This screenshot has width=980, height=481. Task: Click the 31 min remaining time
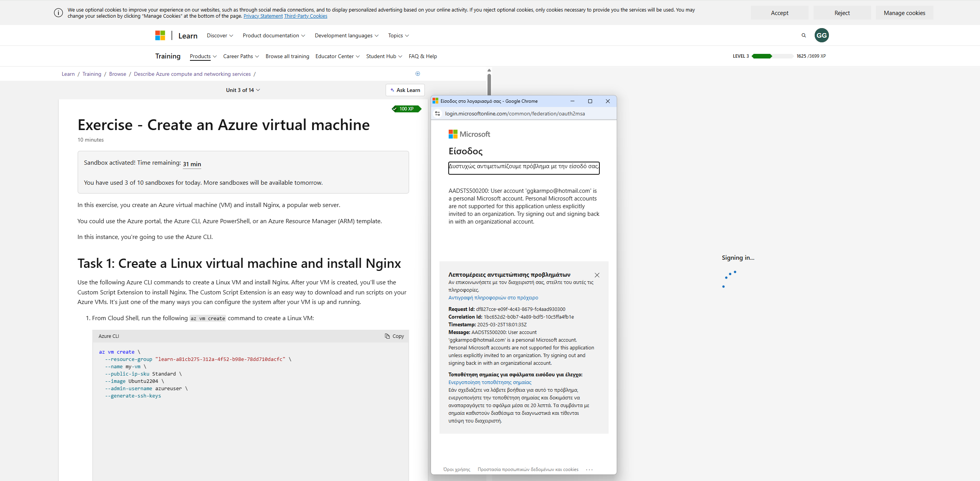(x=192, y=164)
